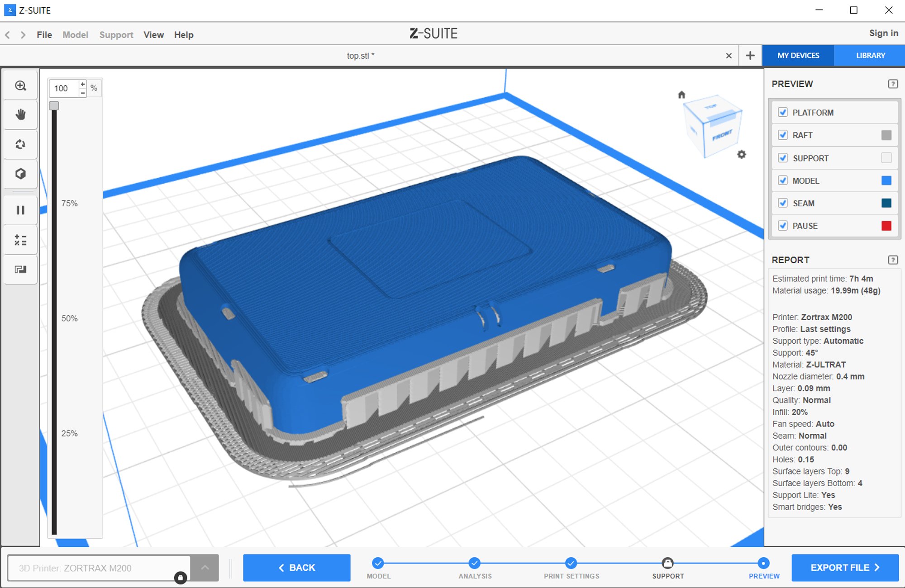This screenshot has height=588, width=905.
Task: Click the EXPORT FILE button
Action: click(x=845, y=568)
